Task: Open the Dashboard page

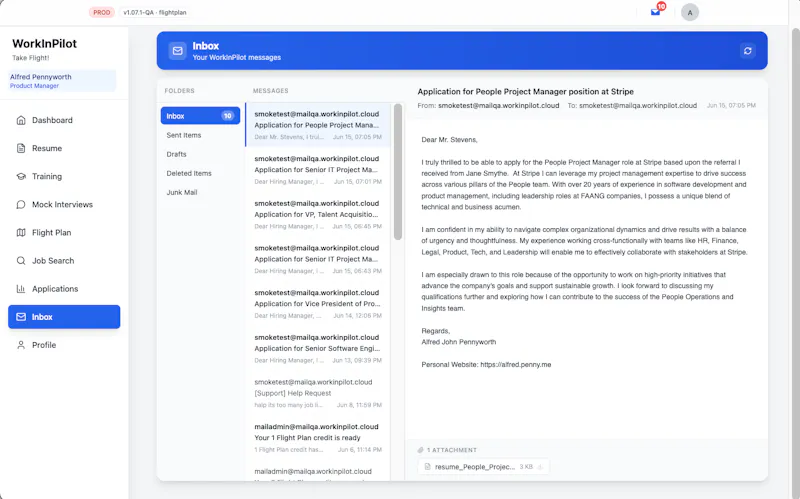Action: (x=64, y=120)
